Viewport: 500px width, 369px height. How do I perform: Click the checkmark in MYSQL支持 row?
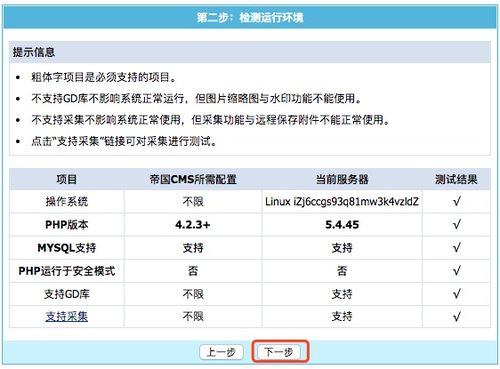click(x=457, y=248)
